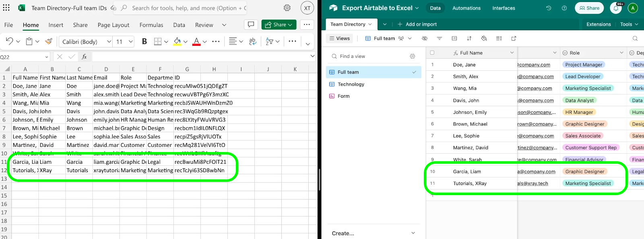Toggle bold formatting in Excel
This screenshot has height=239, width=644.
(144, 41)
